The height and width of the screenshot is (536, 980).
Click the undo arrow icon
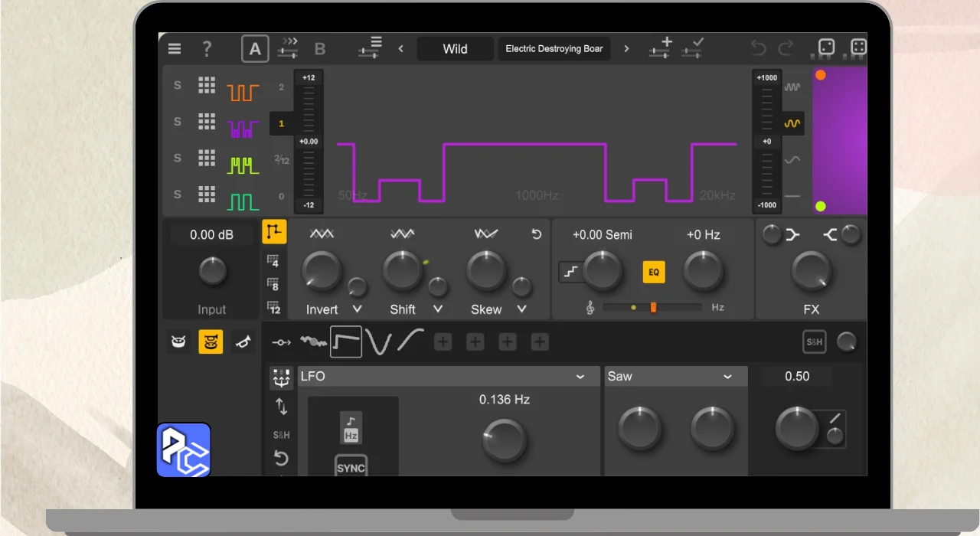758,49
